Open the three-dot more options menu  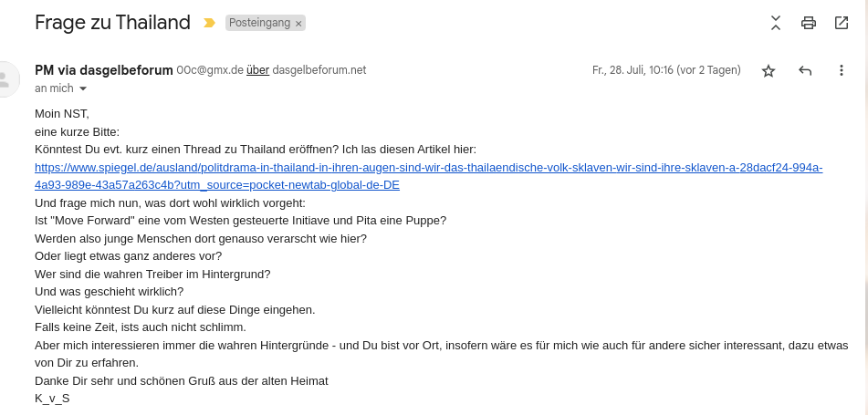841,70
